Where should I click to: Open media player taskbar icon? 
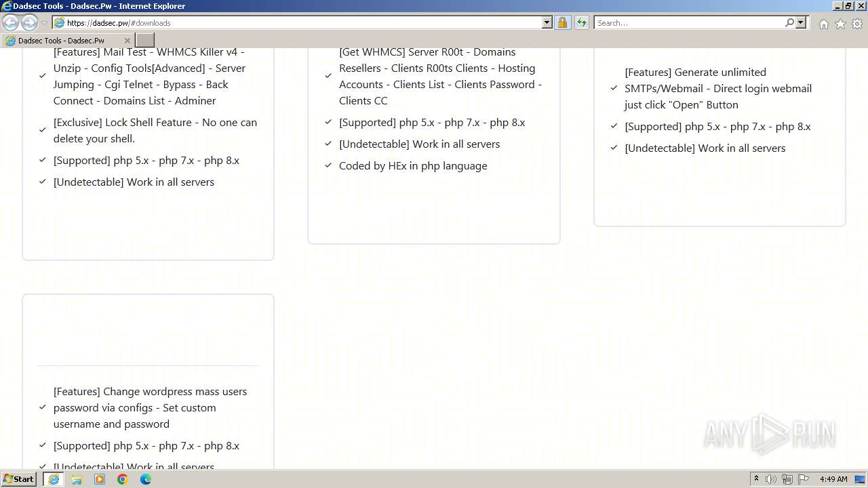point(100,479)
